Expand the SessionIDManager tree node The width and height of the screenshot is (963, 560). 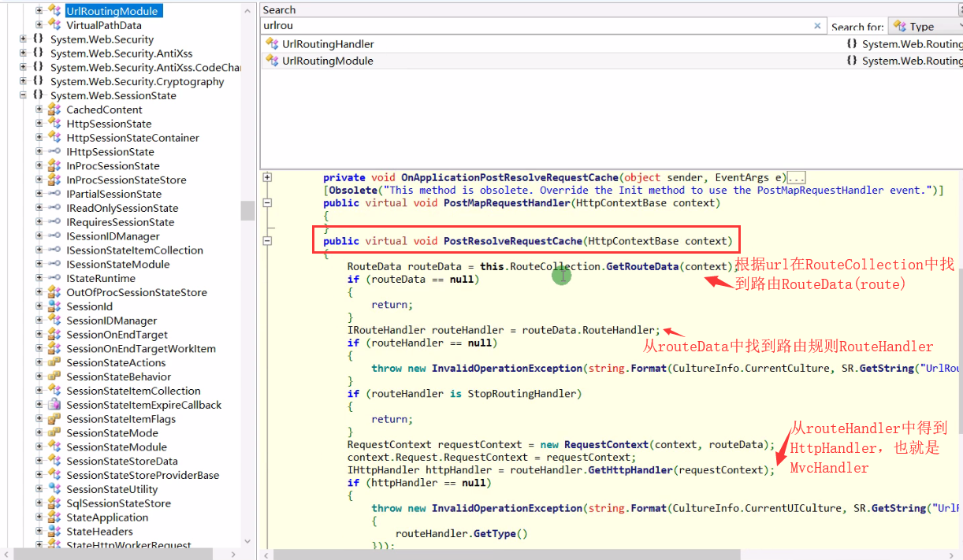point(39,321)
